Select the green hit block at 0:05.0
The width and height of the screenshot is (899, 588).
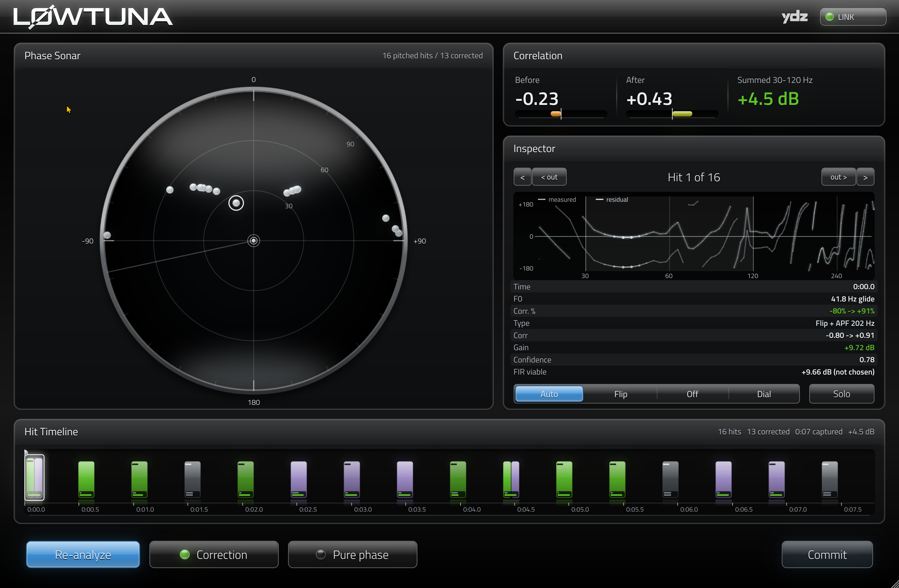(x=564, y=479)
